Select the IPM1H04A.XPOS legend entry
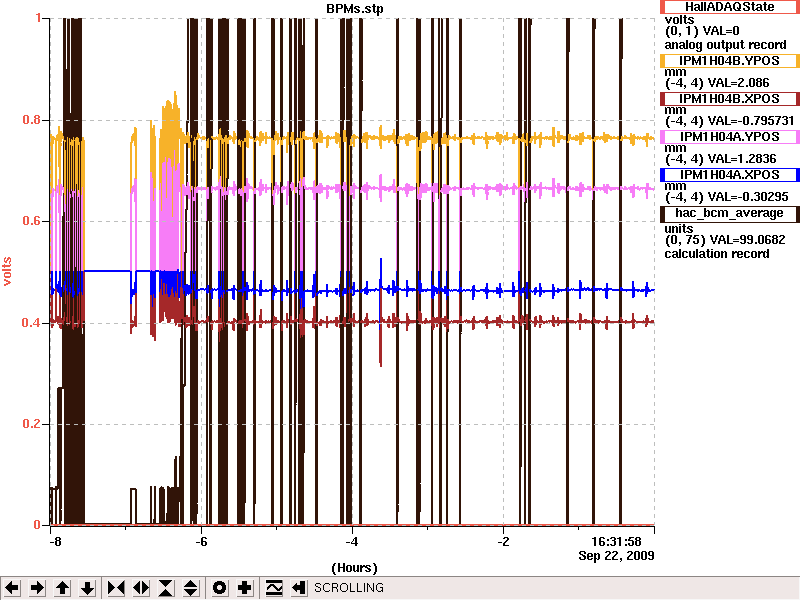The image size is (800, 600). (729, 174)
